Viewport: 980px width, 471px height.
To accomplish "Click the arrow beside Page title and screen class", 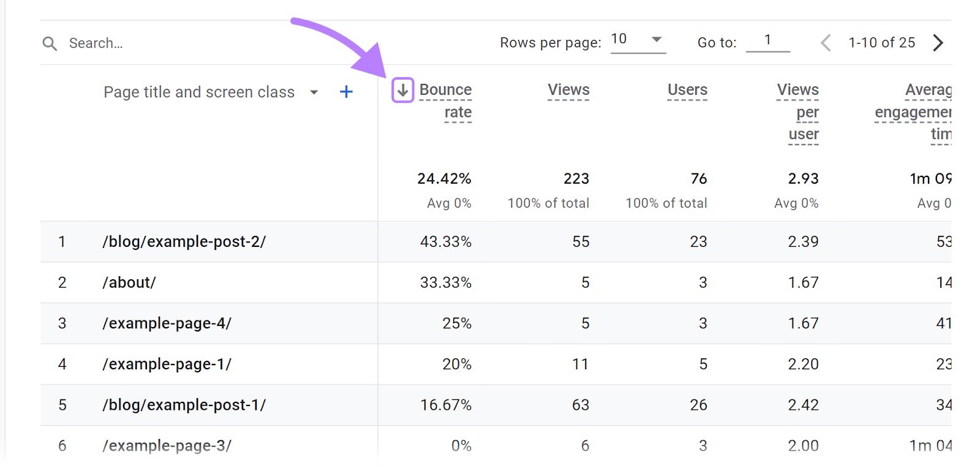I will pos(314,92).
